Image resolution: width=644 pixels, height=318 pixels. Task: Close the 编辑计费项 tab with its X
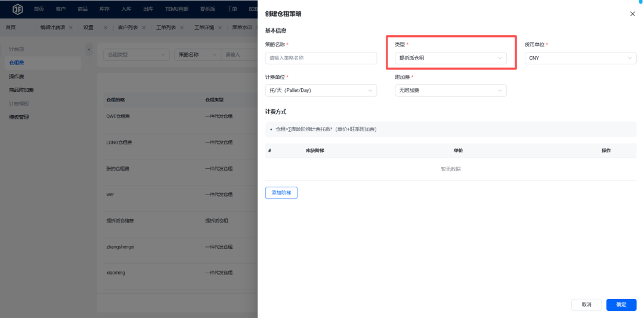[x=71, y=27]
